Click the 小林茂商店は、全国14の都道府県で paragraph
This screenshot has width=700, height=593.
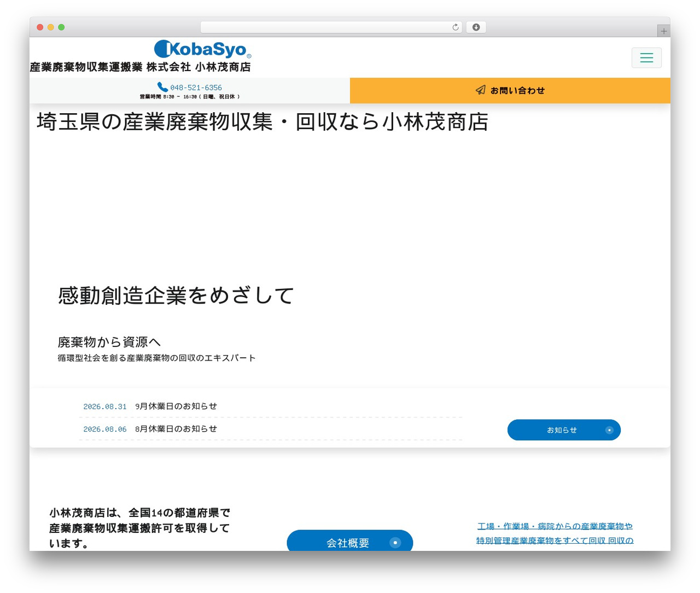point(140,528)
